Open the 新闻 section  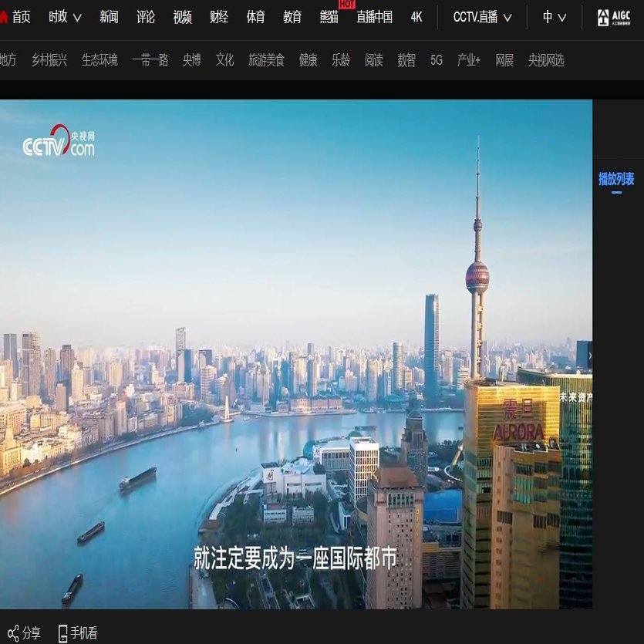pos(109,17)
